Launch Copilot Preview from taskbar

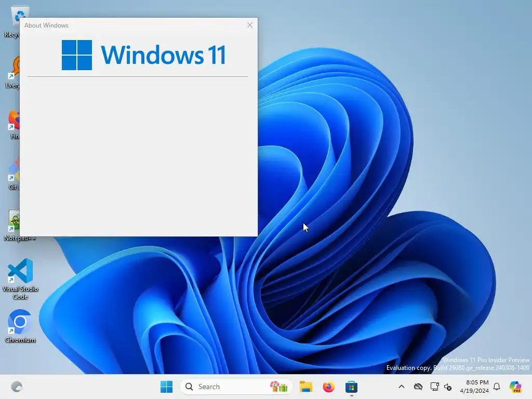point(515,387)
